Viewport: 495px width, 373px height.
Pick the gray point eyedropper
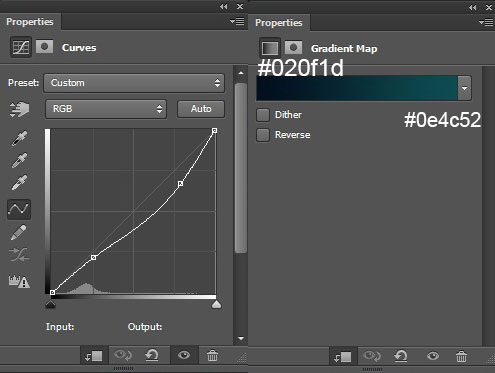coord(19,160)
